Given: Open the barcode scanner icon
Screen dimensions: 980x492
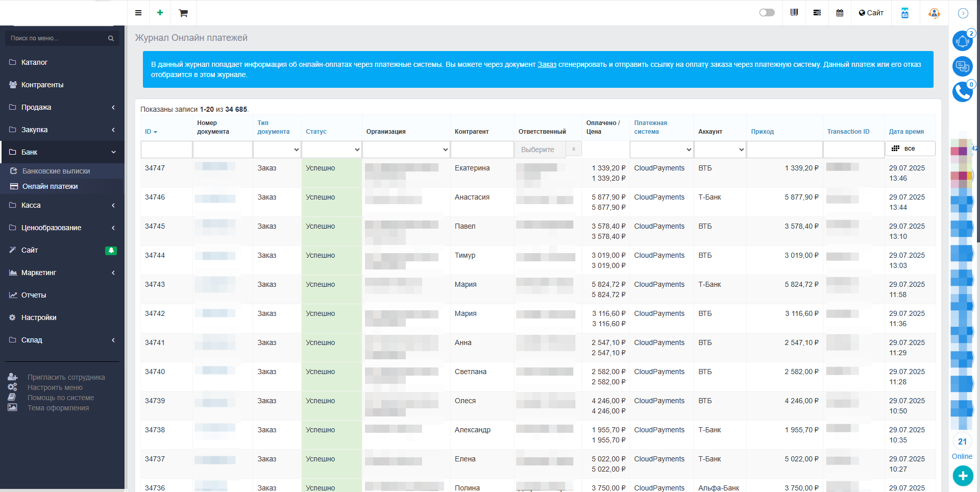Looking at the screenshot, I should [x=794, y=12].
